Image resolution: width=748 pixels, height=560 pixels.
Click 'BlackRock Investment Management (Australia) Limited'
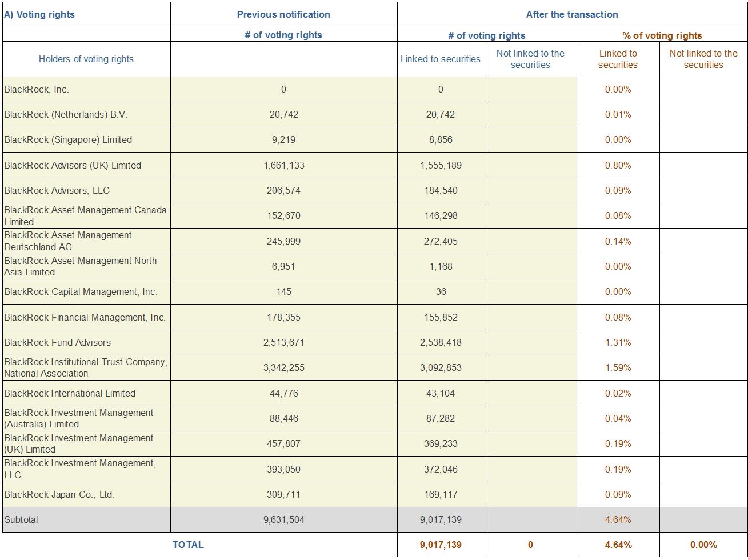click(79, 418)
